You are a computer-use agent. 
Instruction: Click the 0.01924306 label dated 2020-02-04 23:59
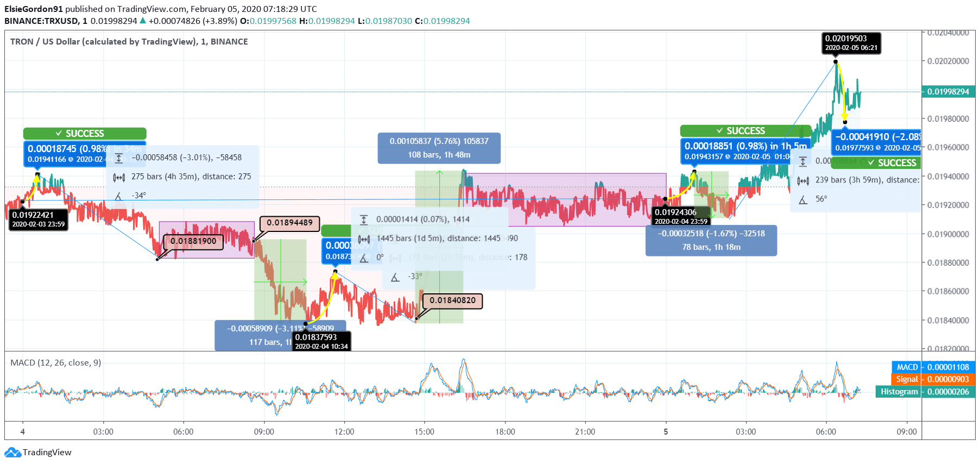click(681, 217)
